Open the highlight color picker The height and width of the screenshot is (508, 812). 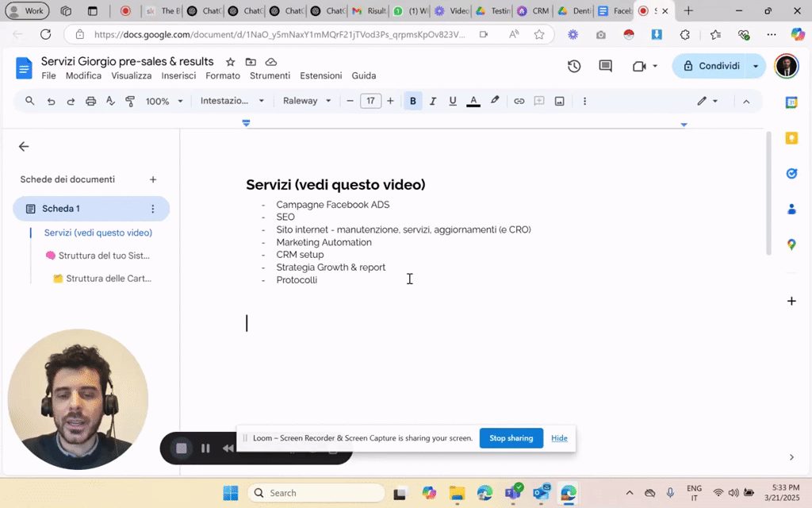click(x=495, y=101)
